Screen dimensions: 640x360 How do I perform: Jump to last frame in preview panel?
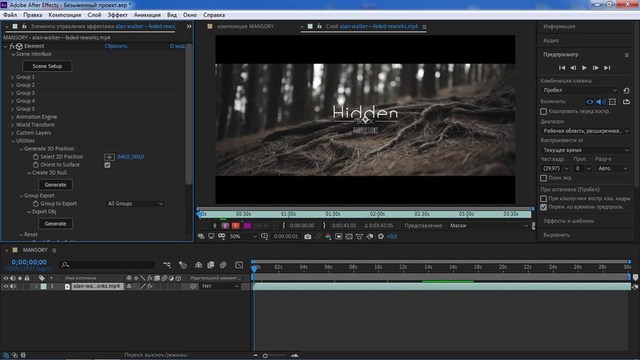coord(607,68)
